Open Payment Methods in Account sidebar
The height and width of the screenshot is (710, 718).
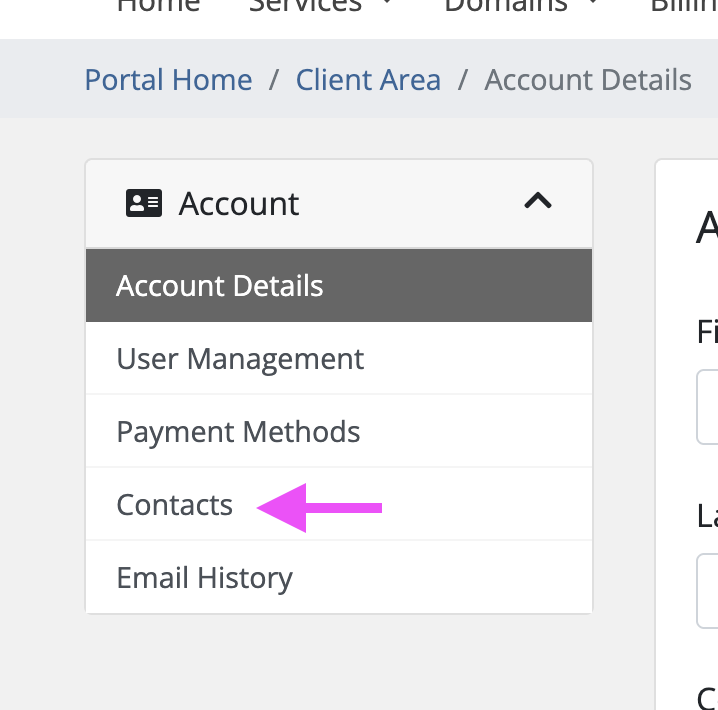click(x=238, y=431)
